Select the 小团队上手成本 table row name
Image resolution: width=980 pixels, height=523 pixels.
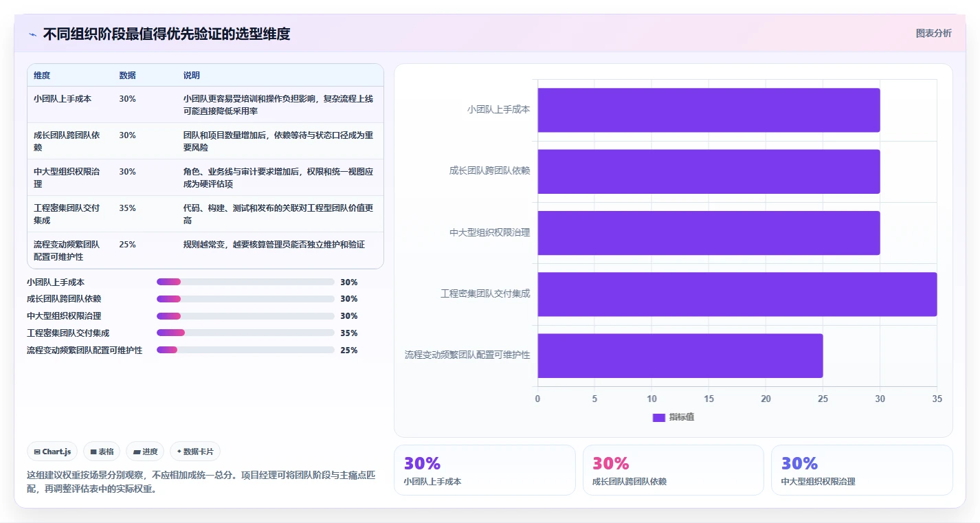coord(63,98)
